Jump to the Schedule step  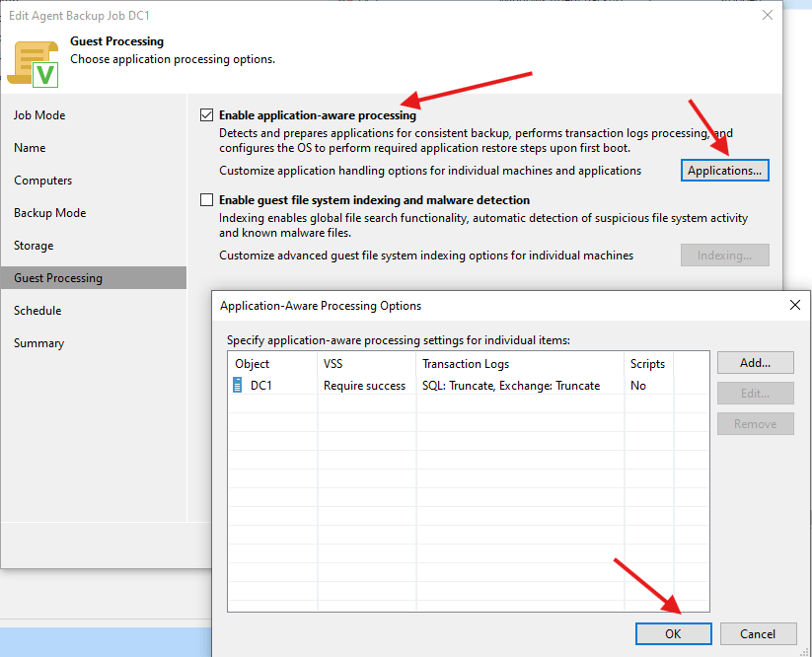[37, 311]
